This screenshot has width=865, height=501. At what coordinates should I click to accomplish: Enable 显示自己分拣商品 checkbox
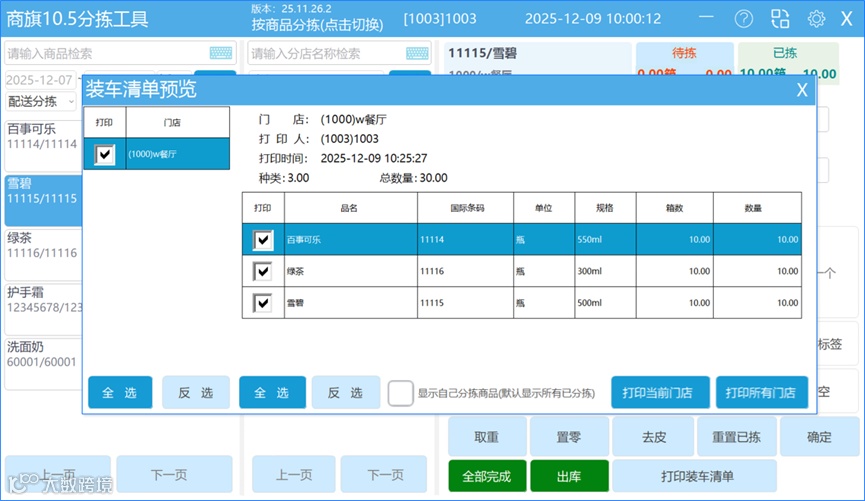[401, 393]
